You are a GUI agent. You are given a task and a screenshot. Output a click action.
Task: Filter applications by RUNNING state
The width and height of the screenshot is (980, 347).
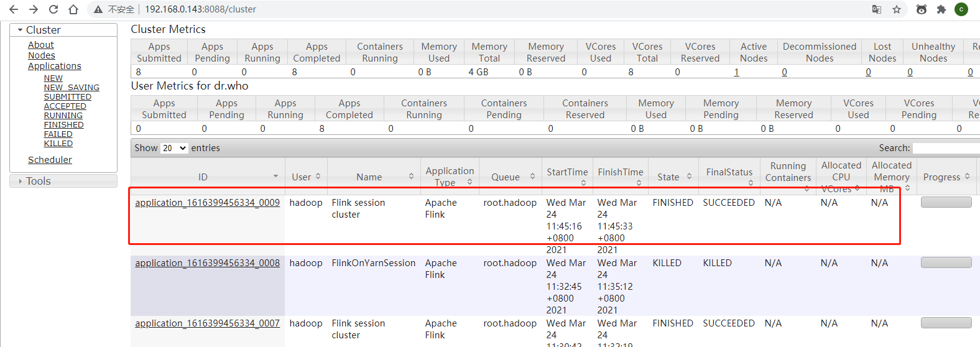pyautogui.click(x=63, y=116)
